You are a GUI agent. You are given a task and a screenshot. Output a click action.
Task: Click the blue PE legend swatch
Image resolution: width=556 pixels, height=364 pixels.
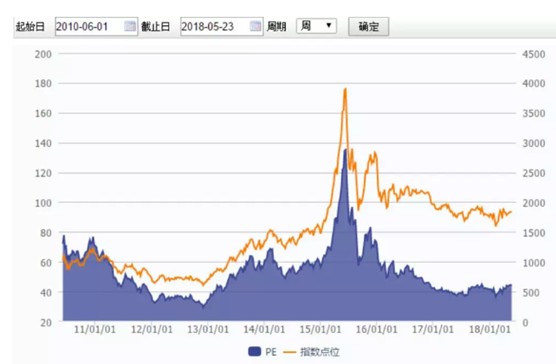point(255,351)
